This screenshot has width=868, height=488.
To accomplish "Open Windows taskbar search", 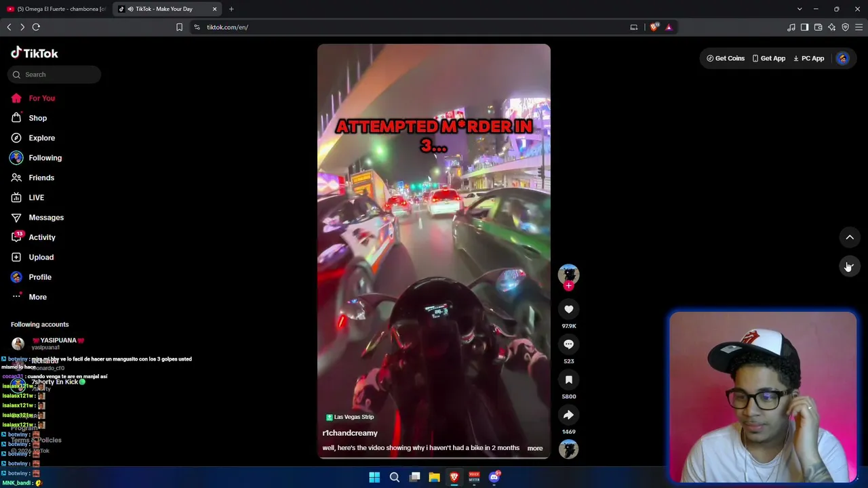I will click(x=394, y=477).
